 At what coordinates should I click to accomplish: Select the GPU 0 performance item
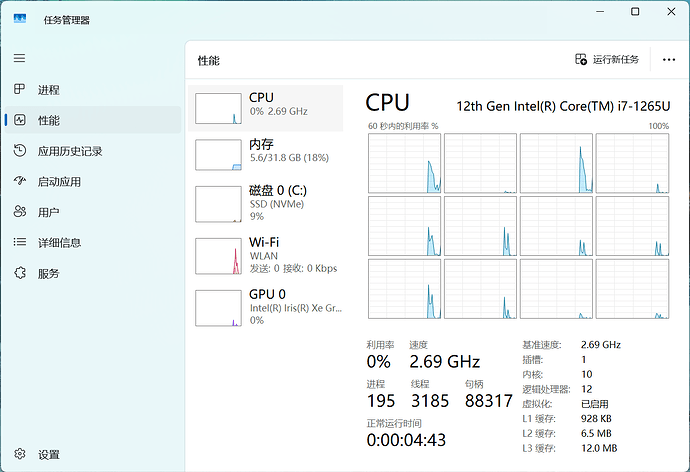(x=265, y=307)
